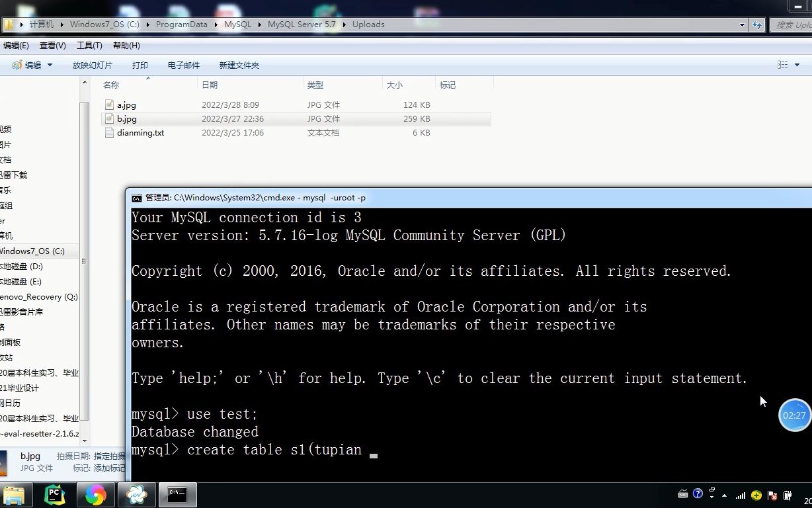Select the dianming.txt text file icon

coord(110,132)
